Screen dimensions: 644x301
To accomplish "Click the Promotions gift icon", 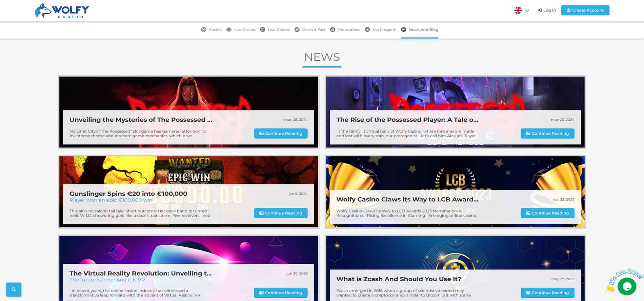I will 333,29.
